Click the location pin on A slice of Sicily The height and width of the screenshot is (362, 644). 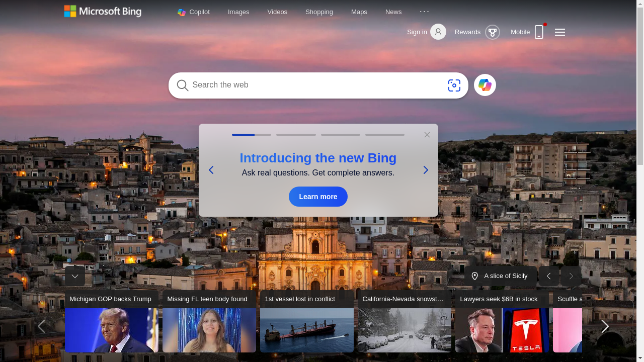tap(474, 276)
